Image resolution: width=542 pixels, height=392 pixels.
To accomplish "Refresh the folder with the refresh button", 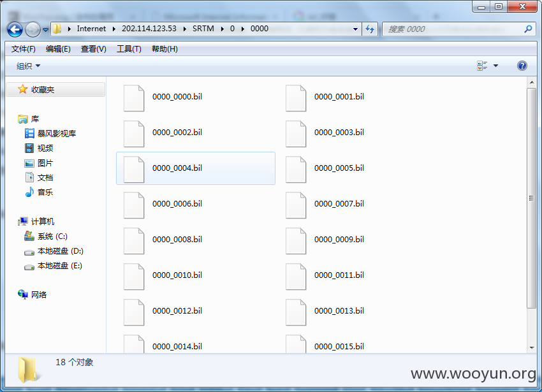I will pyautogui.click(x=369, y=29).
